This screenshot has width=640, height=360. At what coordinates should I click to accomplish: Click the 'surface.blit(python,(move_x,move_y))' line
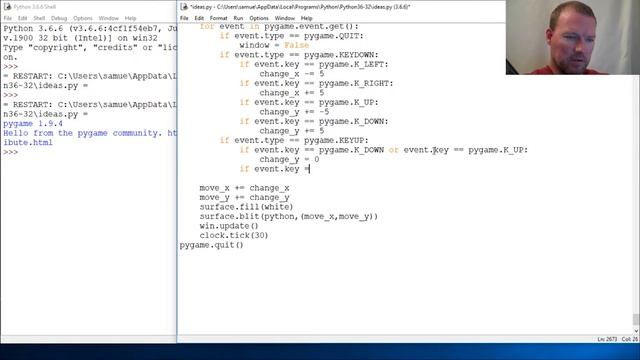tap(289, 216)
